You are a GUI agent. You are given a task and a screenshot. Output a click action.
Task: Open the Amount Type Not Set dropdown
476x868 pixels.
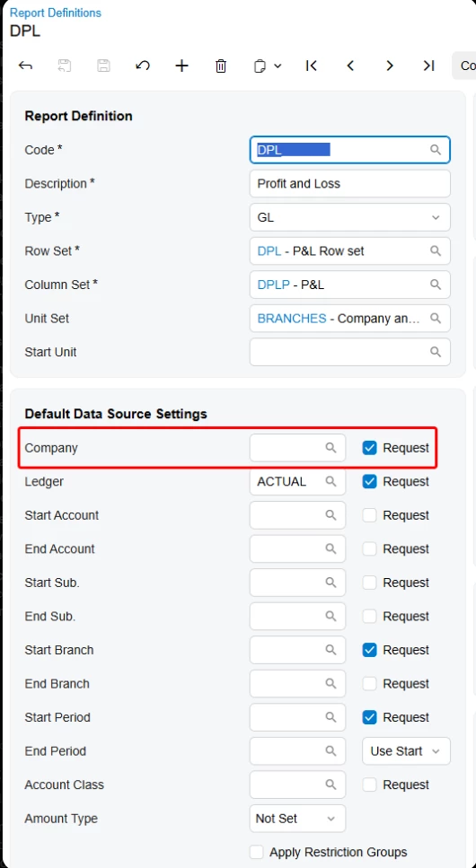tap(297, 818)
